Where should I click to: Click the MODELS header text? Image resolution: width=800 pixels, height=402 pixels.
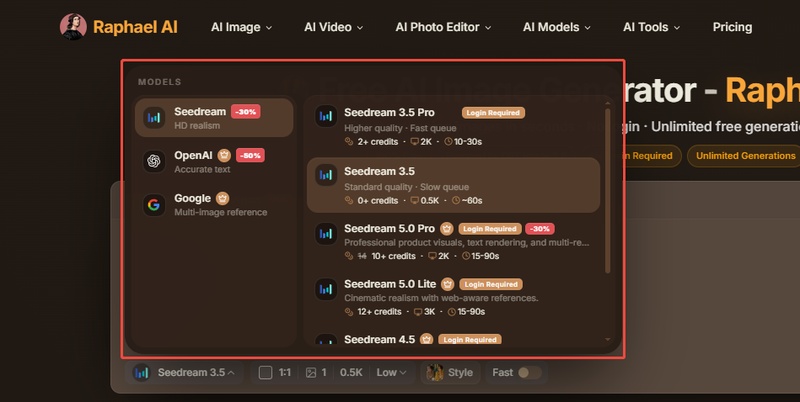[159, 82]
